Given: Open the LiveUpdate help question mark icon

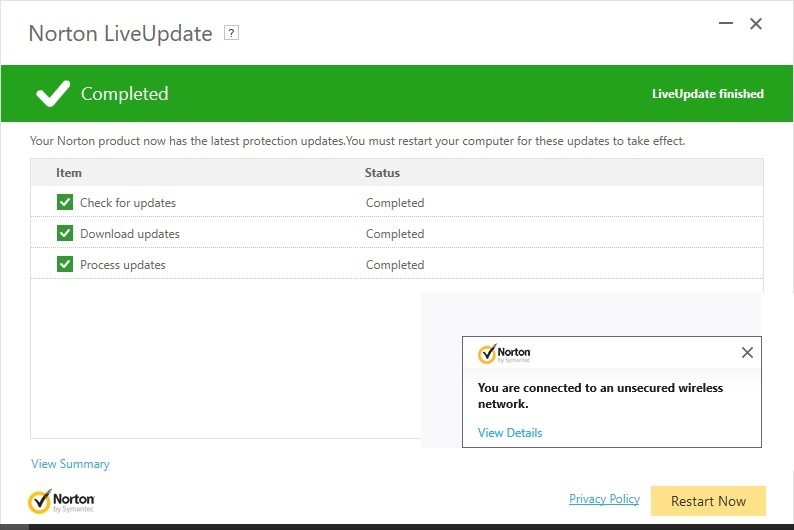Looking at the screenshot, I should (x=231, y=33).
